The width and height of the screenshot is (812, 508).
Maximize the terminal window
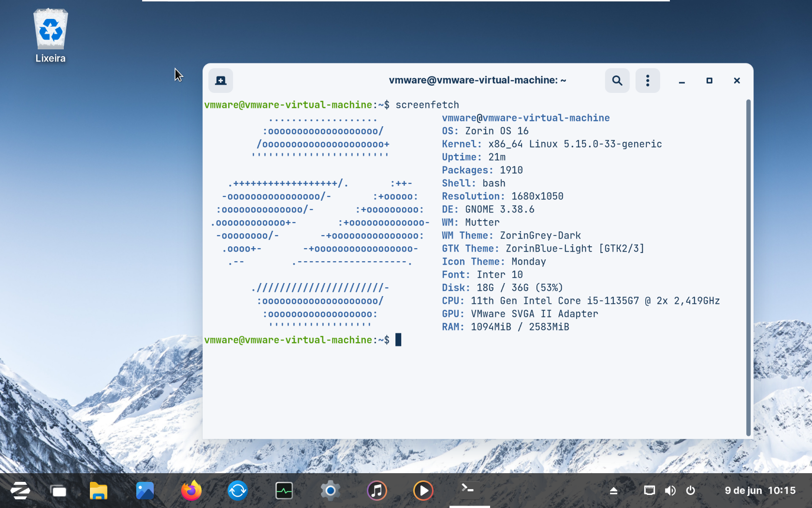(710, 81)
